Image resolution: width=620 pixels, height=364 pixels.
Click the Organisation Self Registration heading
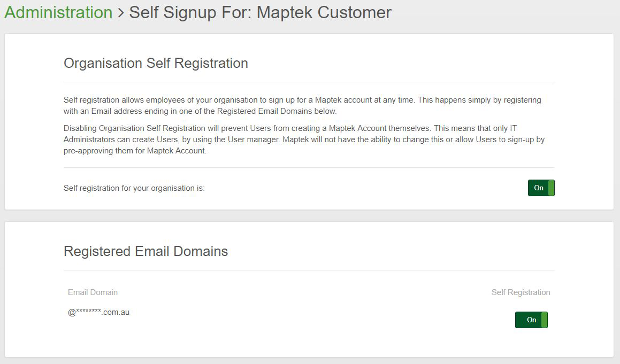tap(156, 63)
